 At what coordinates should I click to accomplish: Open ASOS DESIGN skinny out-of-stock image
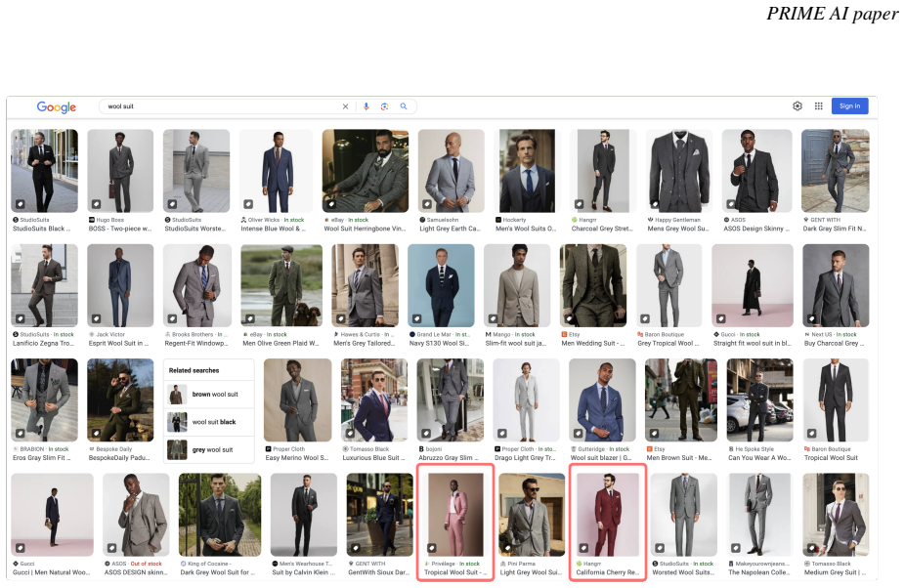coord(136,516)
